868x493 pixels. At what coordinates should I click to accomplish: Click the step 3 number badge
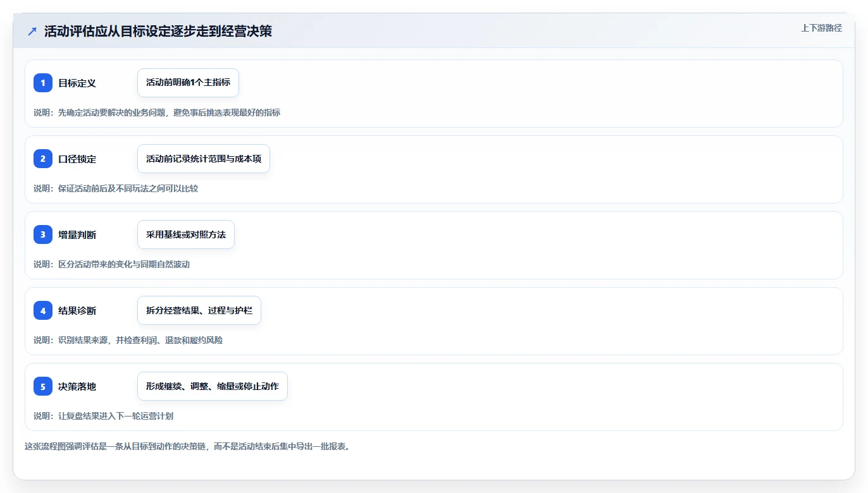tap(43, 234)
